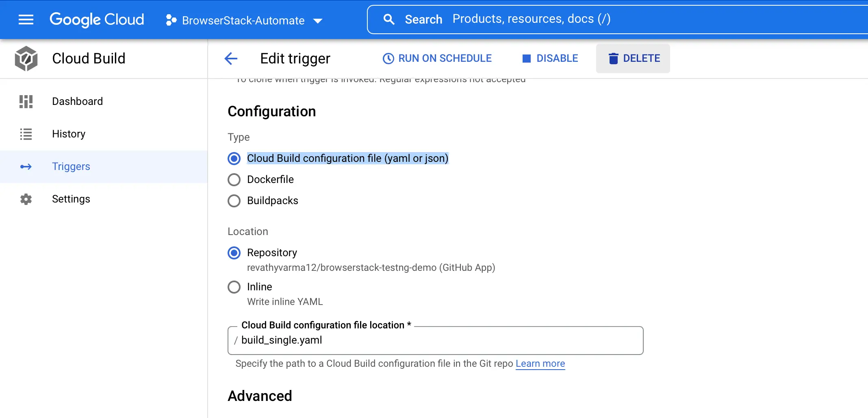Select the Dockerfile type option
This screenshot has height=418, width=868.
(234, 179)
